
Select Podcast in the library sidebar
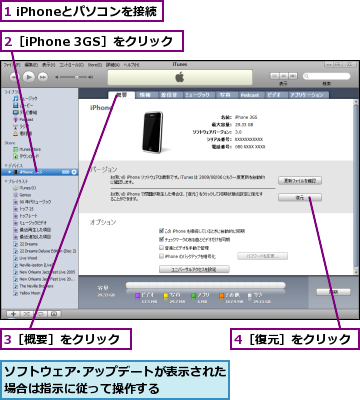tap(23, 120)
